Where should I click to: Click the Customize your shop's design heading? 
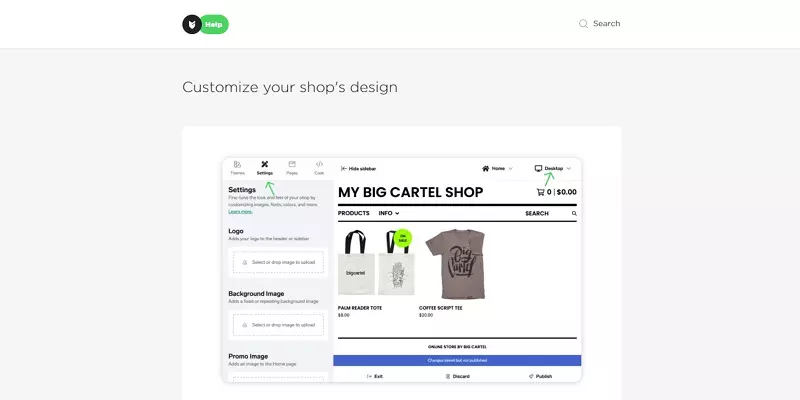290,87
